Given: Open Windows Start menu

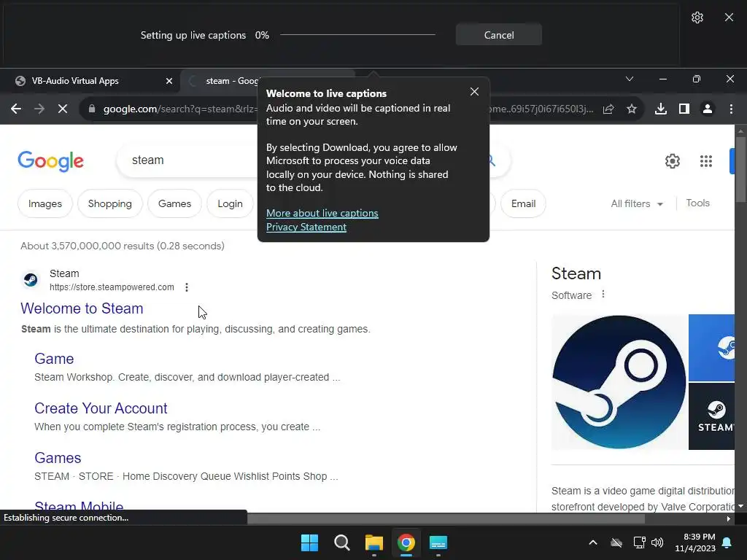Looking at the screenshot, I should point(309,542).
